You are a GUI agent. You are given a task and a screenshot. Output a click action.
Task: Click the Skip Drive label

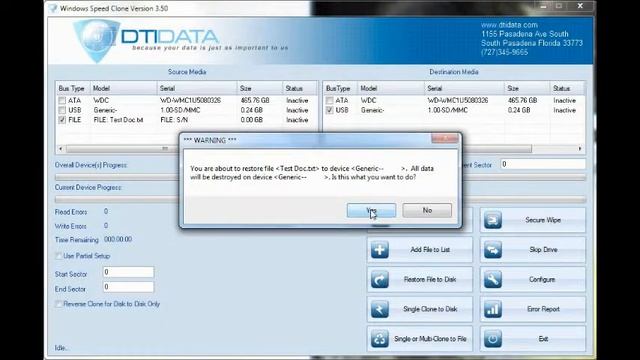point(543,250)
